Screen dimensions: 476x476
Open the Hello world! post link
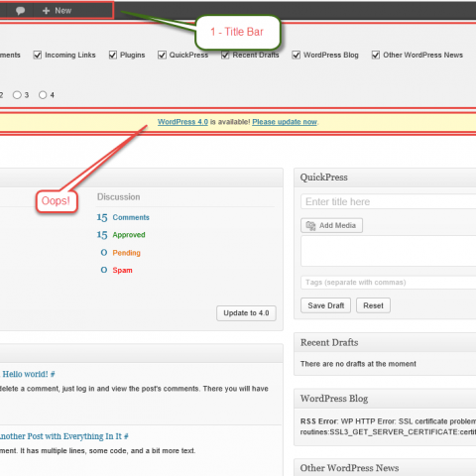coord(29,374)
